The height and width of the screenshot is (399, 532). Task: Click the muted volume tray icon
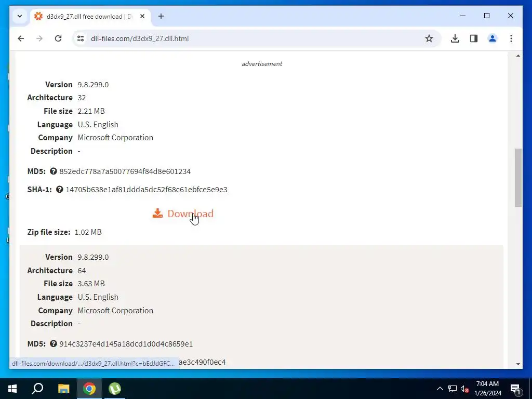(x=464, y=389)
